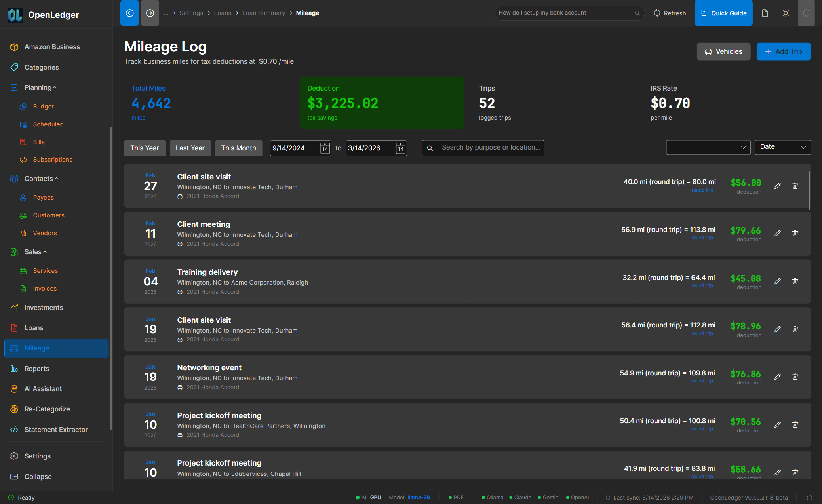The height and width of the screenshot is (504, 822).
Task: Select the This Month filter
Action: [238, 148]
